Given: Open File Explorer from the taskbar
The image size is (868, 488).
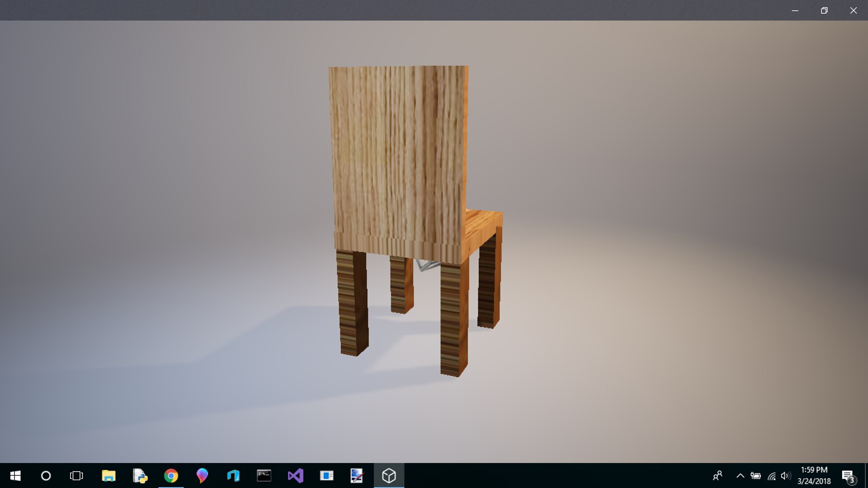Looking at the screenshot, I should coord(108,476).
